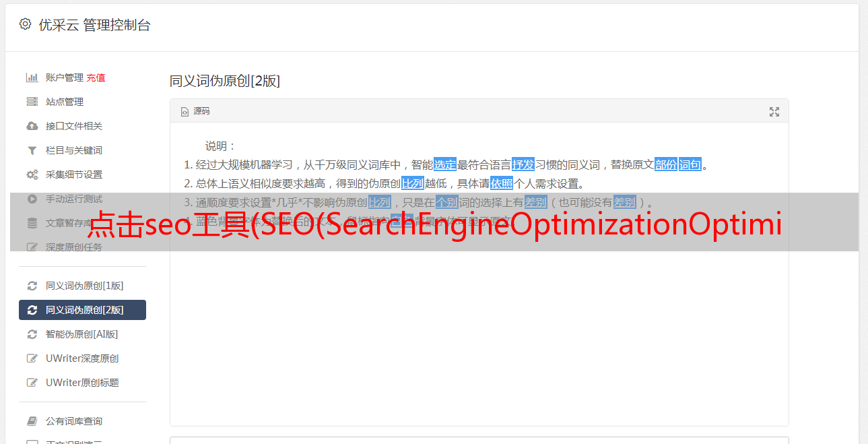
Task: Click the cloud upload icon for 接口文件相关
Action: click(x=32, y=126)
